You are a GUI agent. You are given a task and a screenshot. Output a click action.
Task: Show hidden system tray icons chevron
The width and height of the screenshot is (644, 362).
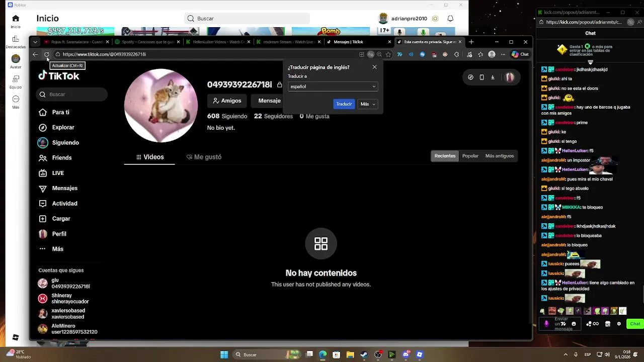pos(566,354)
